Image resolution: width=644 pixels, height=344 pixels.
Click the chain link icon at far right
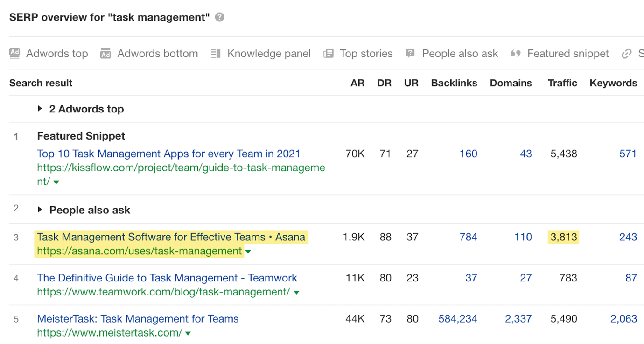[626, 54]
